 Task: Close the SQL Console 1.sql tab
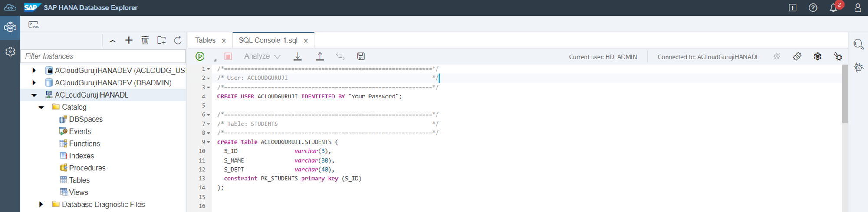(x=306, y=41)
